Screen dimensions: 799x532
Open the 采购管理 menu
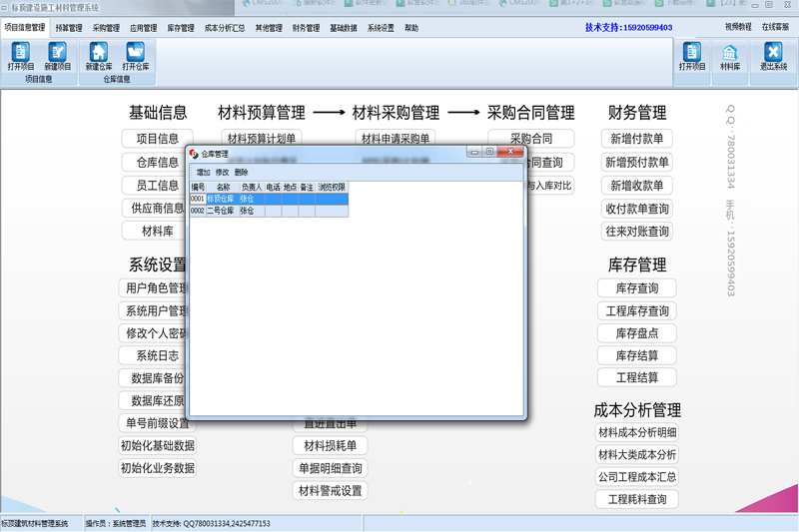coord(106,28)
